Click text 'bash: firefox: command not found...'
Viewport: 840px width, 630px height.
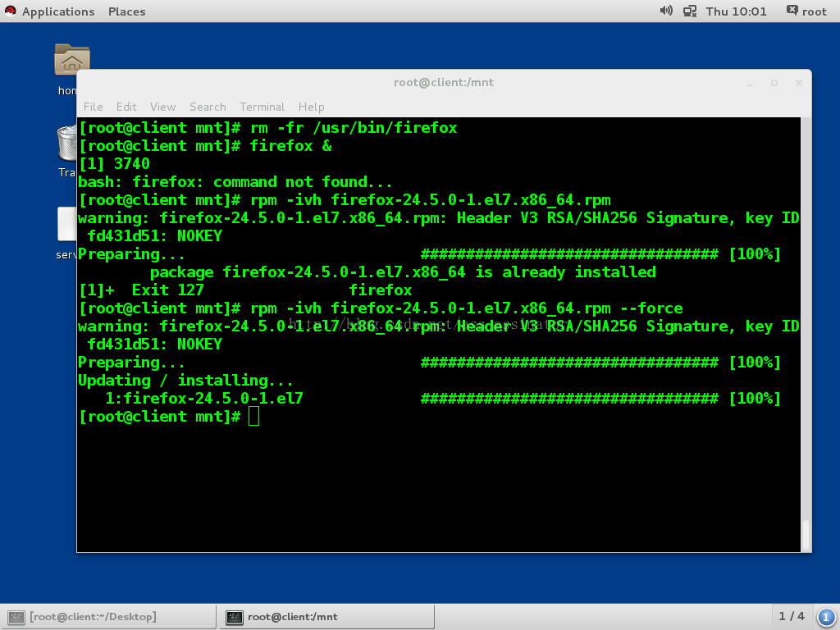click(x=235, y=182)
